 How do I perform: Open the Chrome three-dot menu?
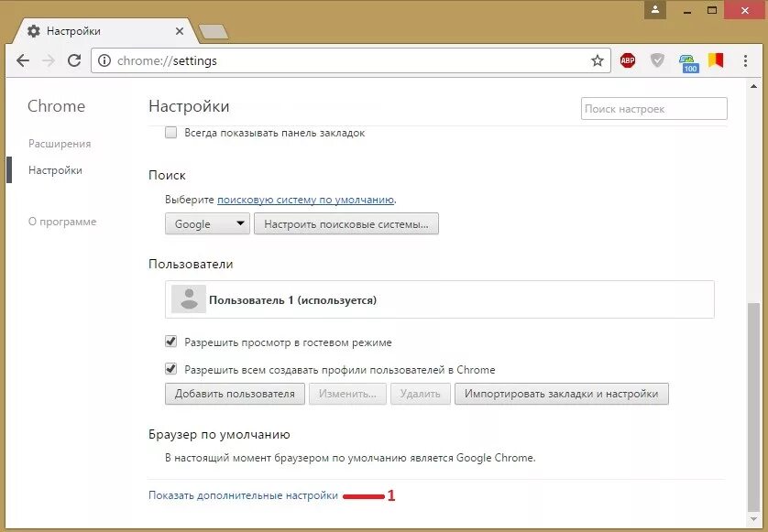tap(745, 60)
